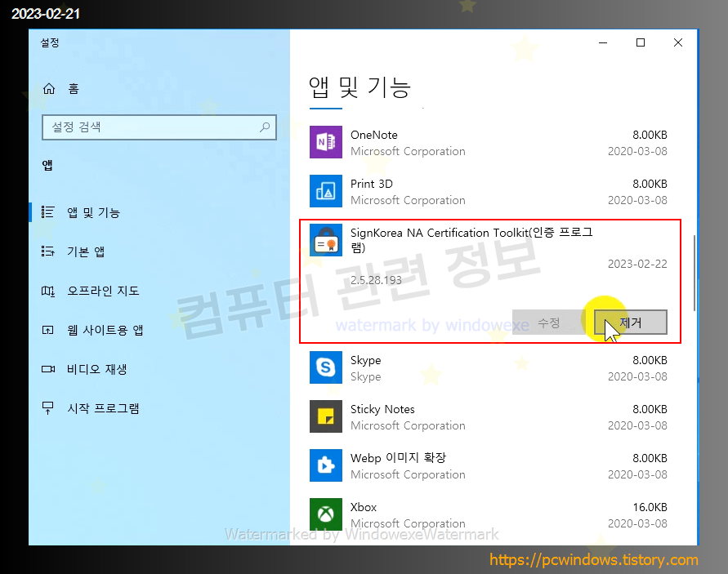Click the 16.0KB size of Xbox

650,507
